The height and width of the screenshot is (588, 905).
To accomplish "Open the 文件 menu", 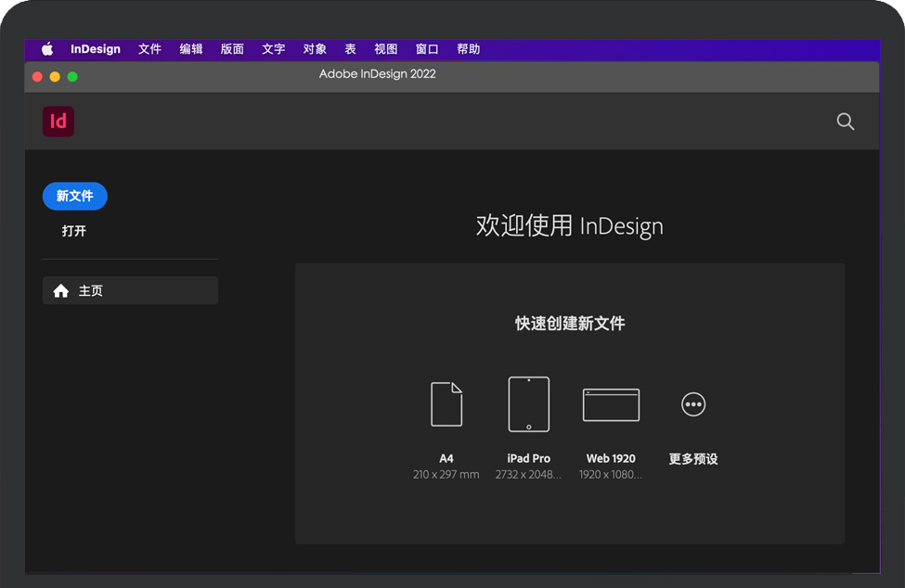I will (149, 49).
